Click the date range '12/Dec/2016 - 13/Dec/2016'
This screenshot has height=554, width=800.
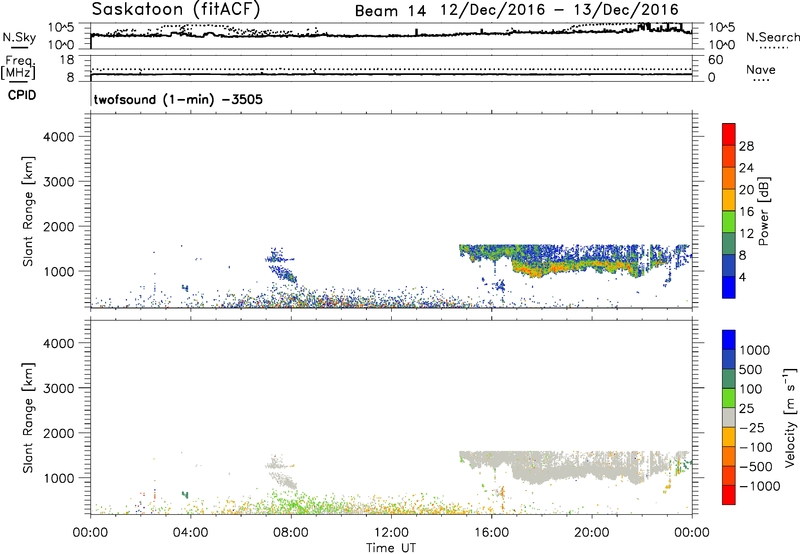(x=560, y=10)
